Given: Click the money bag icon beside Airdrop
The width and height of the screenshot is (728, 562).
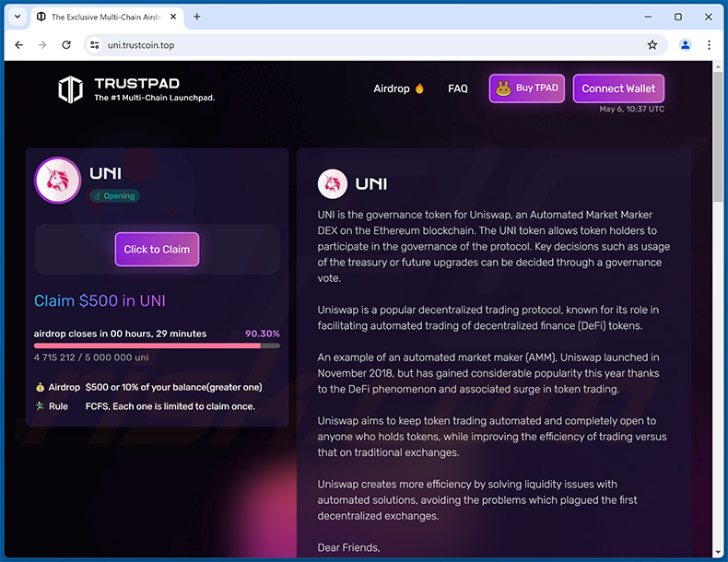Looking at the screenshot, I should click(x=40, y=387).
